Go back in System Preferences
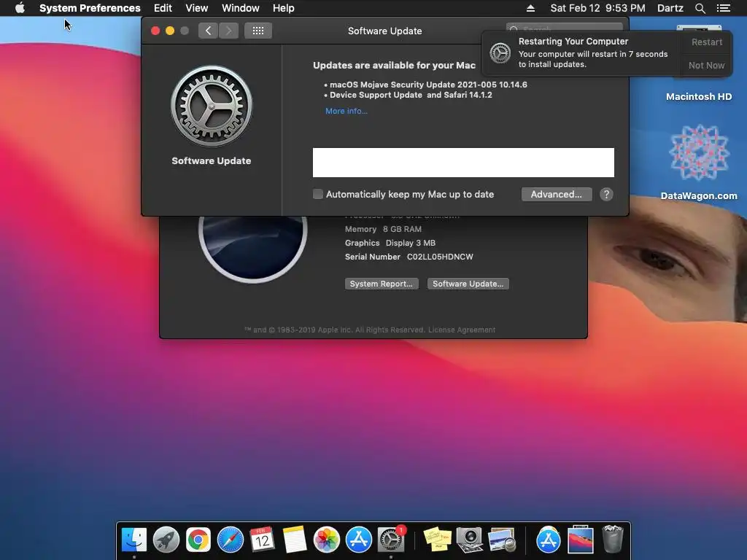The width and height of the screenshot is (747, 560). [208, 31]
